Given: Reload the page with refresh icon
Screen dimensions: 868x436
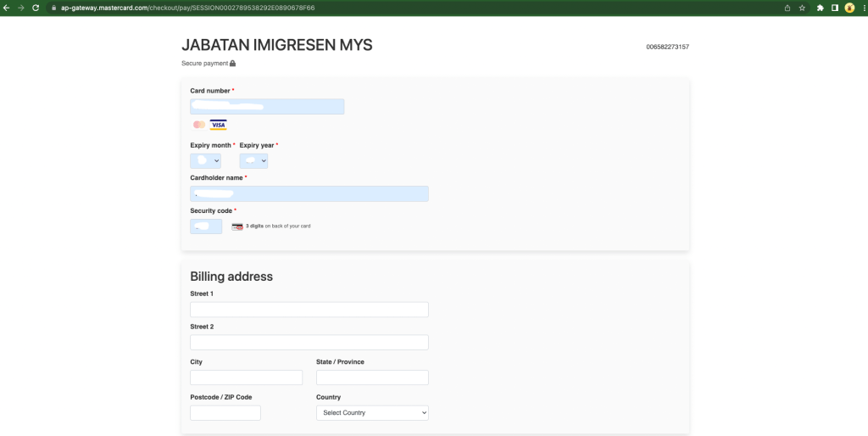Looking at the screenshot, I should (36, 8).
